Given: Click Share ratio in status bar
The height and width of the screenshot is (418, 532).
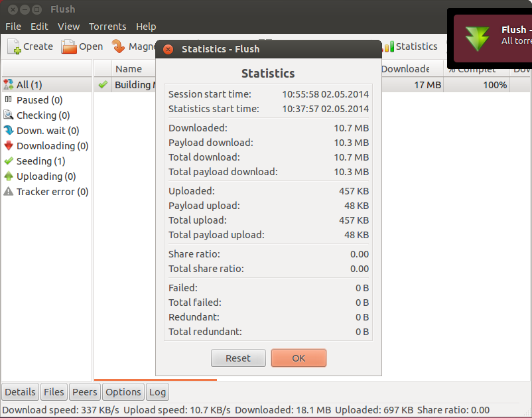Looking at the screenshot, I should pyautogui.click(x=453, y=411).
